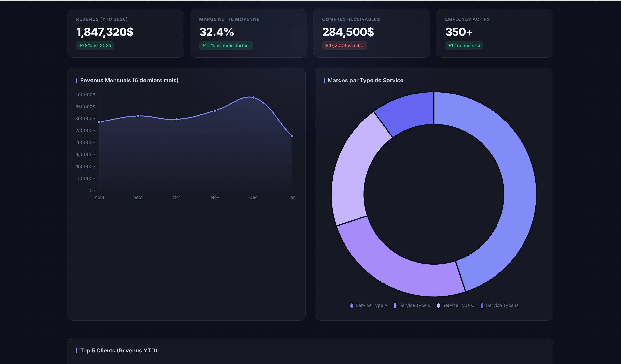Click the Aout data point on revenue chart
Screen dimensions: 621x364
(x=99, y=122)
